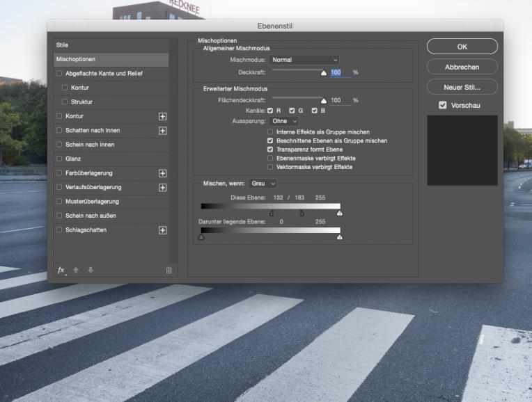Enable Musterüberlagerung checkbox
The height and width of the screenshot is (402, 532).
pyautogui.click(x=59, y=201)
